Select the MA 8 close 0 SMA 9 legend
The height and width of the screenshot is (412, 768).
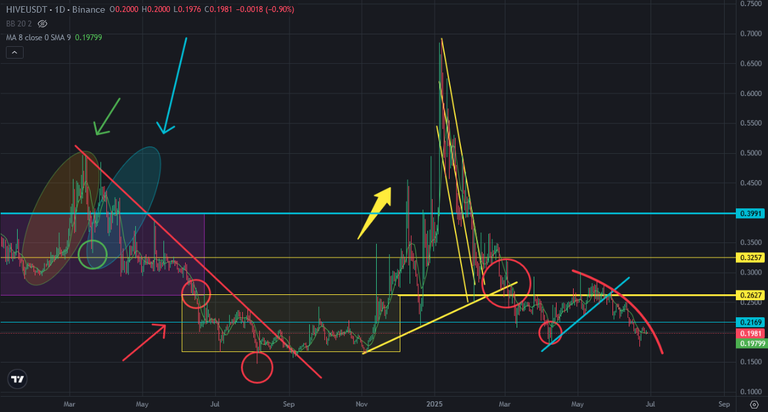coord(38,37)
